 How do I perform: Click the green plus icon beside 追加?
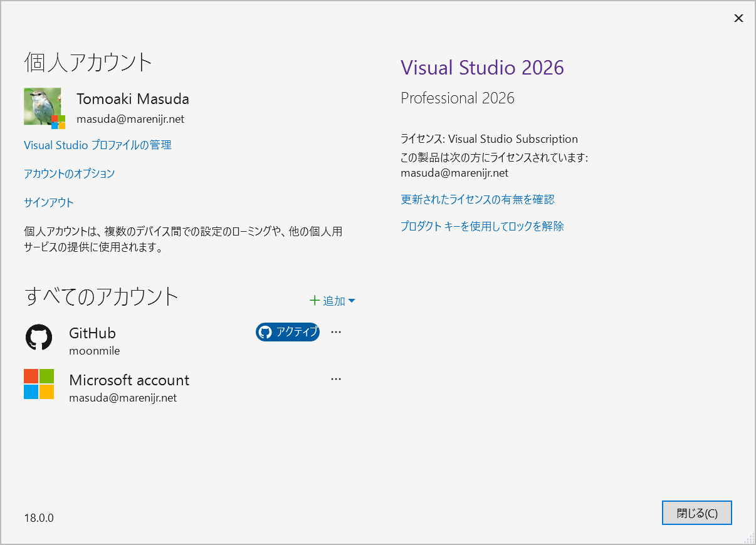pos(315,301)
